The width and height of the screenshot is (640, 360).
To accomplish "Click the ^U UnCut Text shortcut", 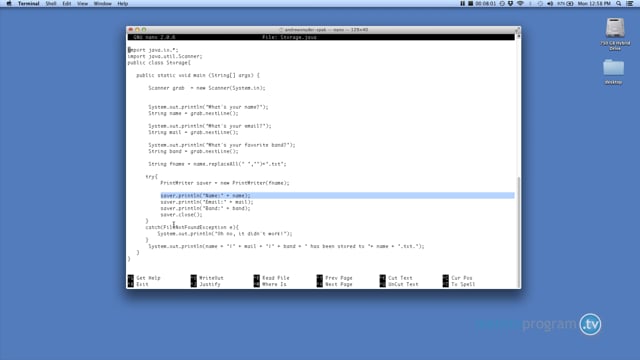I will click(399, 284).
